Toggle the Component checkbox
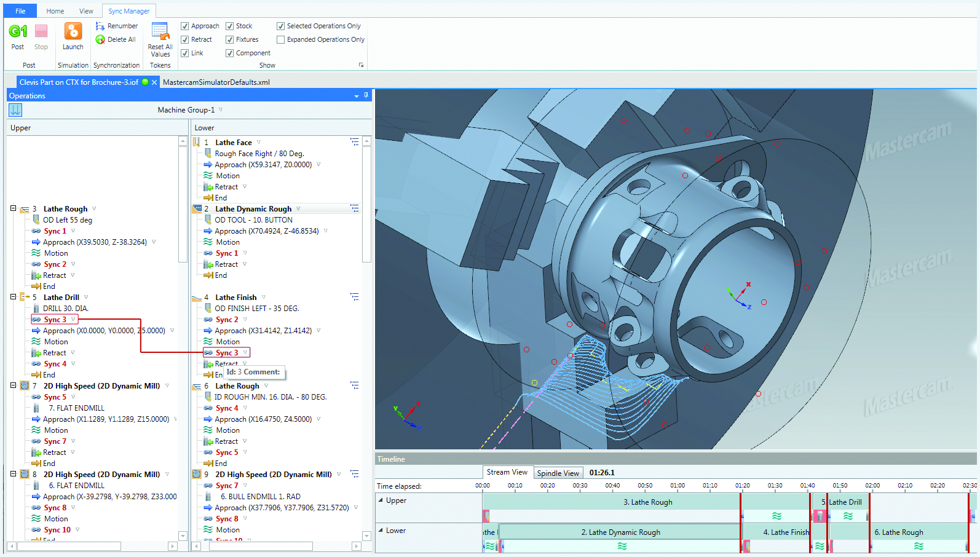 click(x=229, y=53)
